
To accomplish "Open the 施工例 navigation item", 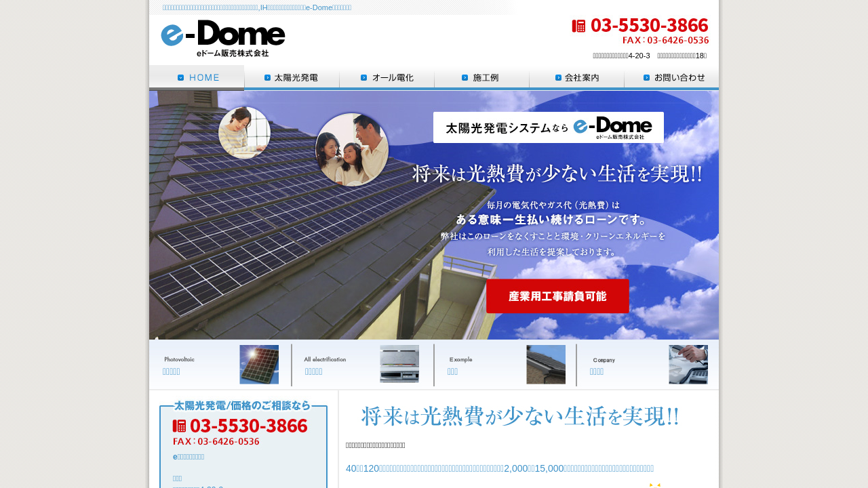I will (481, 77).
